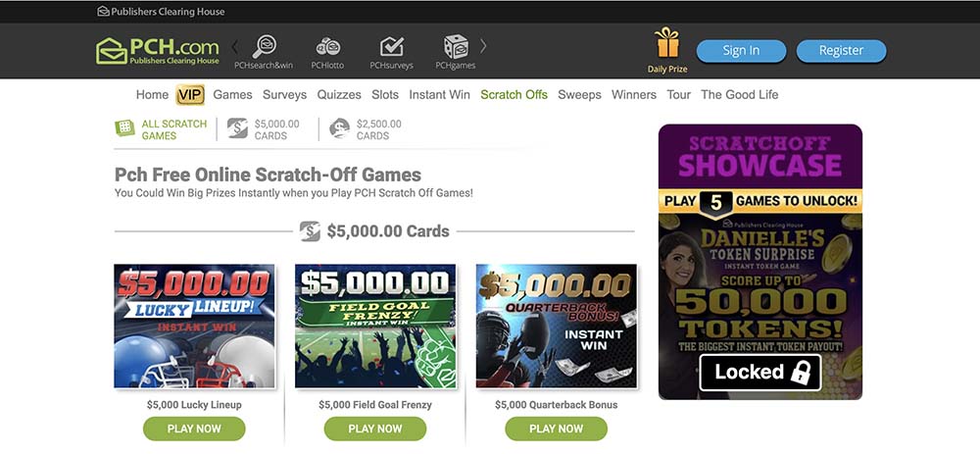This screenshot has height=454, width=980.
Task: Click the Locked Scratchoff Showcase banner
Action: point(760,262)
